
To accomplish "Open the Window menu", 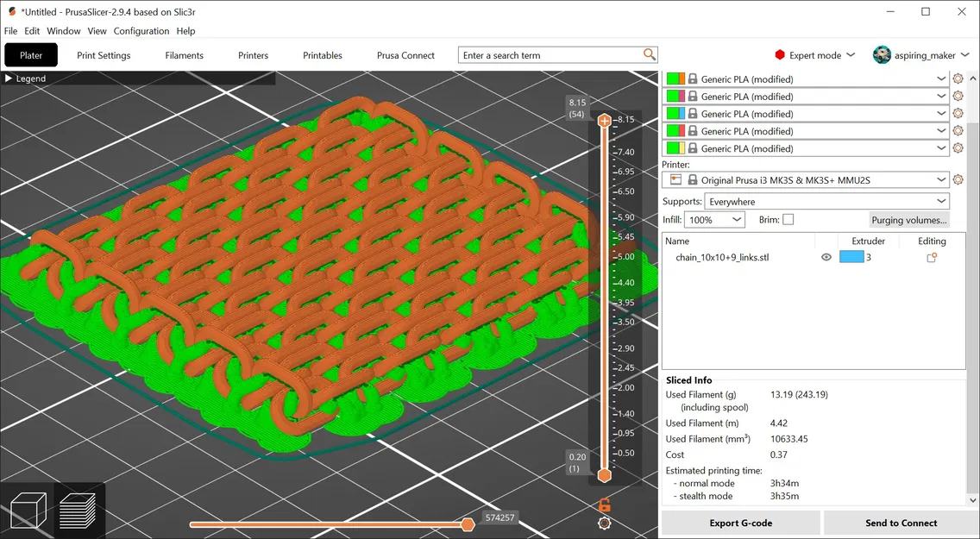I will pyautogui.click(x=64, y=30).
